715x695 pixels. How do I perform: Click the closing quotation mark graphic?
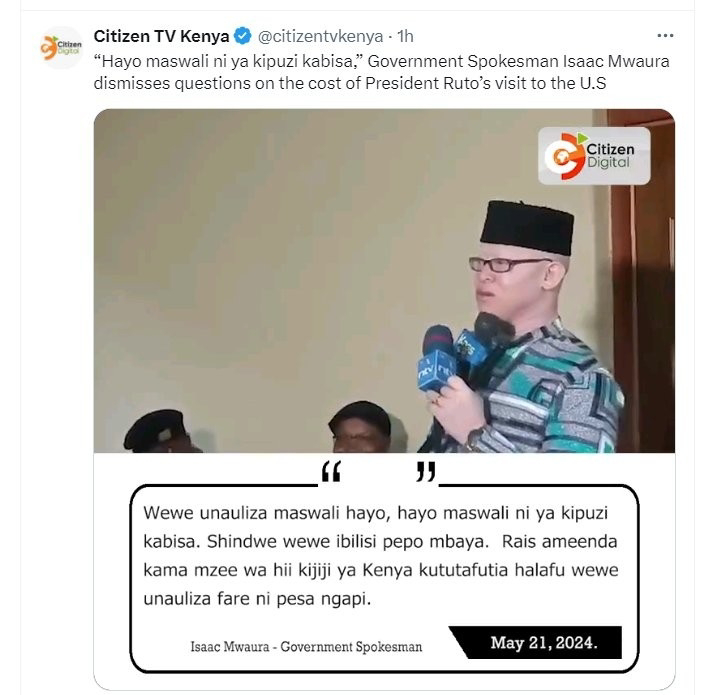pos(426,472)
